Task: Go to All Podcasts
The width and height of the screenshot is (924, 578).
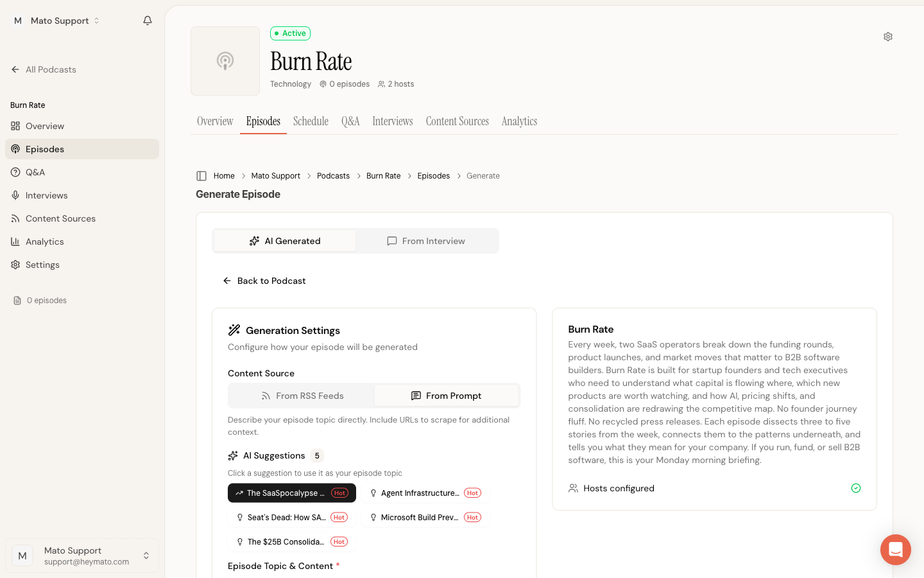Action: tap(44, 69)
